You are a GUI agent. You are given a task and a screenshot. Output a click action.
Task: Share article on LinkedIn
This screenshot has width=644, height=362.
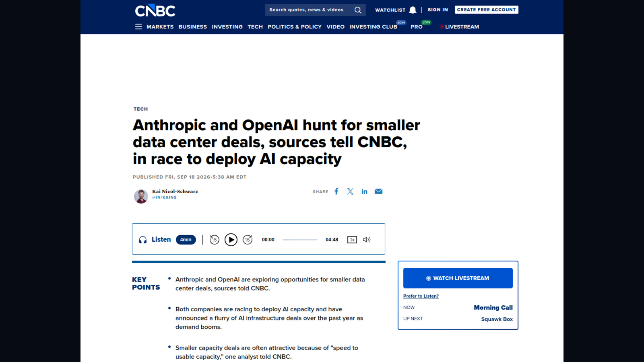pos(364,191)
